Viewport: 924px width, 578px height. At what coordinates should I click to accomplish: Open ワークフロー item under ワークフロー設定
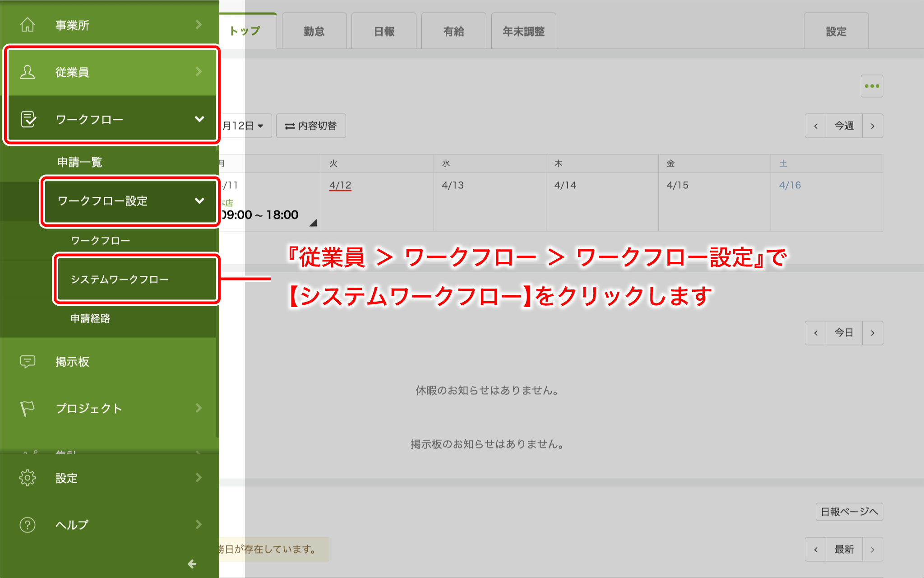tap(100, 241)
